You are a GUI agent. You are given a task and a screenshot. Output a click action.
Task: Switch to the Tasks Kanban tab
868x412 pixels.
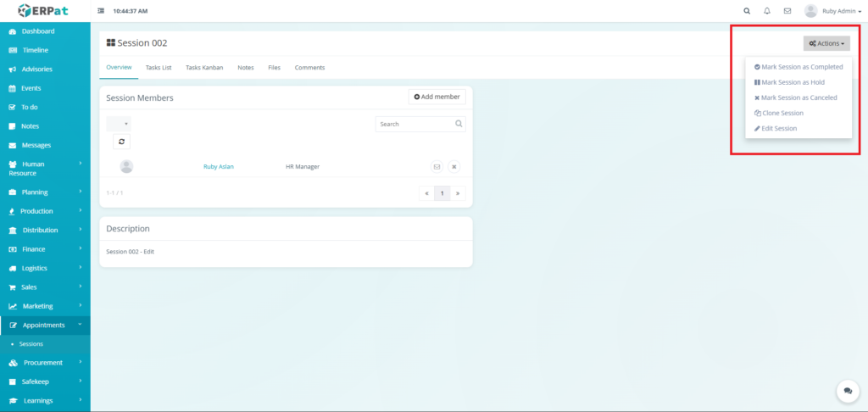[204, 68]
